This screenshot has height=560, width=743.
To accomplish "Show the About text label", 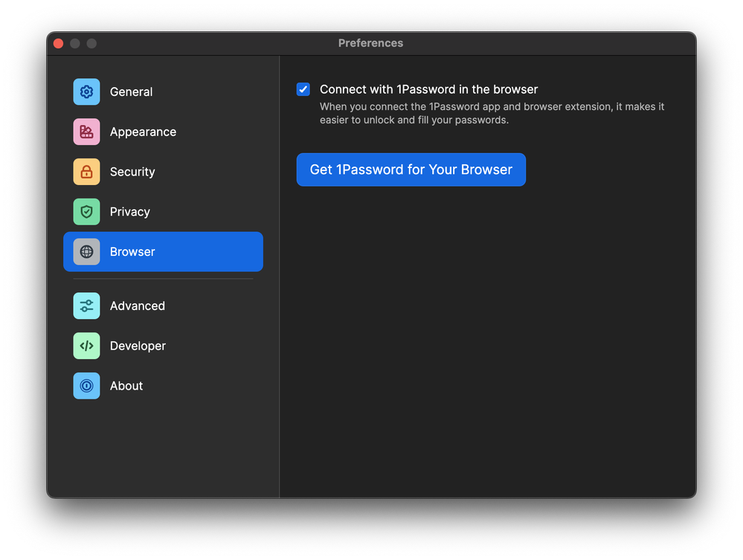I will (126, 386).
